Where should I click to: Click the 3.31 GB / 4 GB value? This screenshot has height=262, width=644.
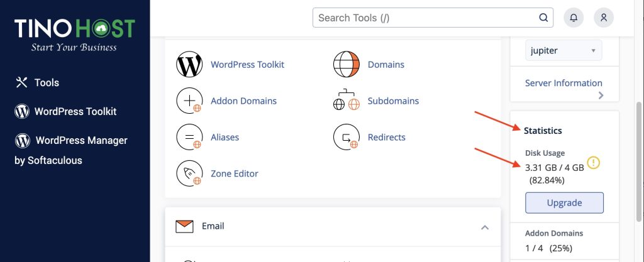[x=555, y=167]
